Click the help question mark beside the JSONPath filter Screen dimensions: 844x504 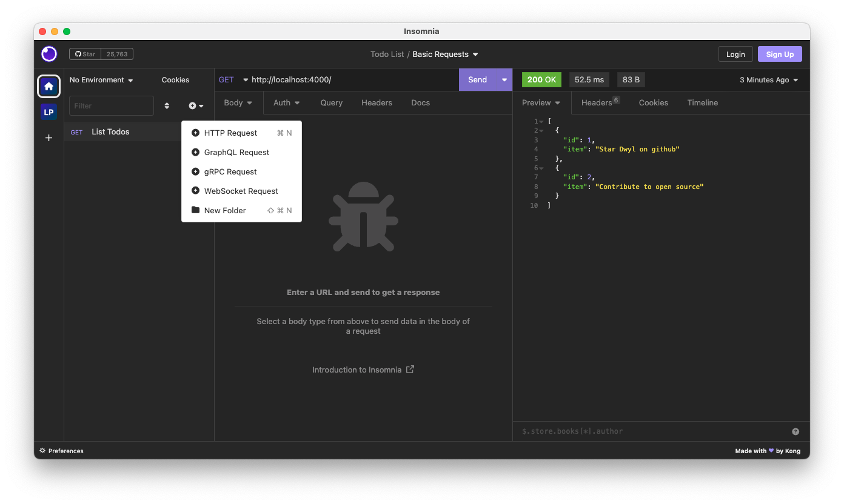795,431
